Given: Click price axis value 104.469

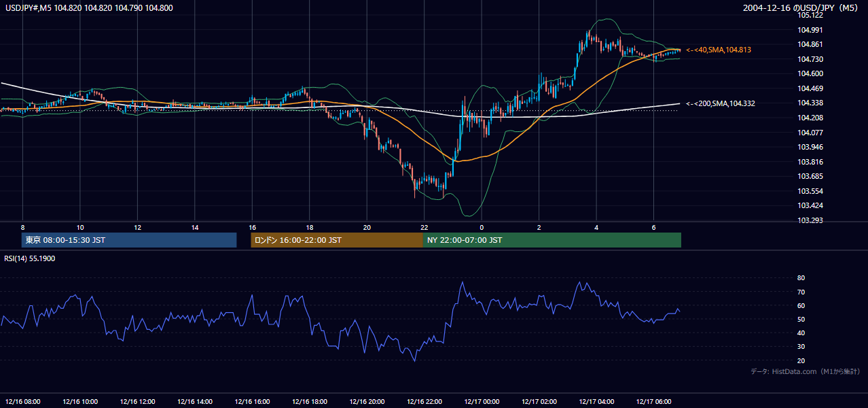Looking at the screenshot, I should [810, 88].
